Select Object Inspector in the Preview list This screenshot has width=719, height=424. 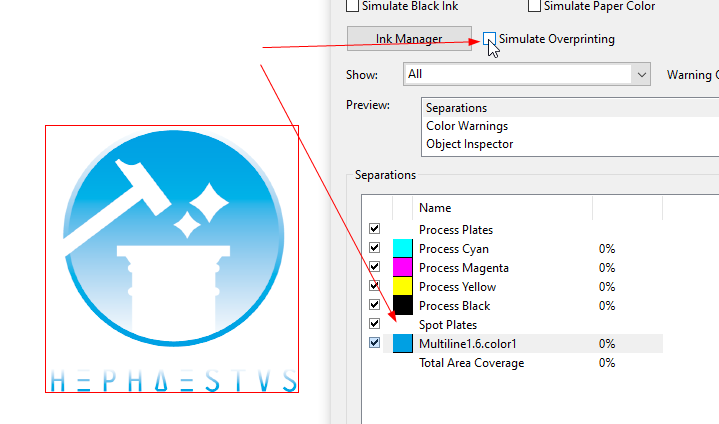[x=470, y=144]
